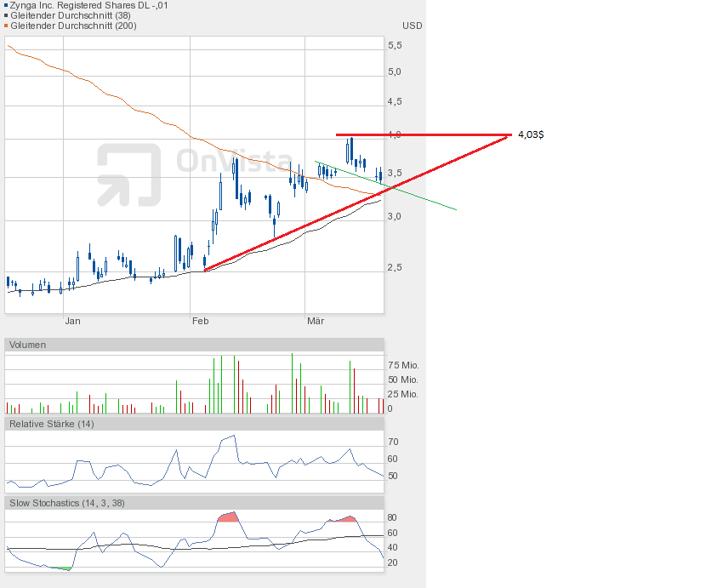This screenshot has height=588, width=723.
Task: Click the orange 200-day average legend marker
Action: point(6,26)
